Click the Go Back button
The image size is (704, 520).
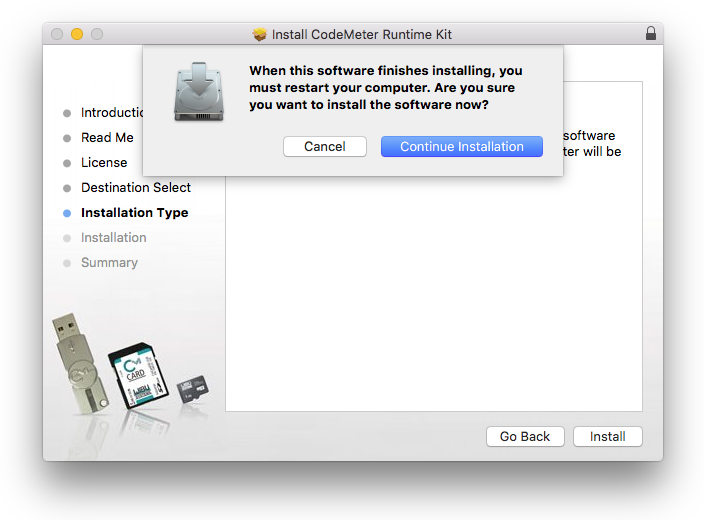click(525, 436)
